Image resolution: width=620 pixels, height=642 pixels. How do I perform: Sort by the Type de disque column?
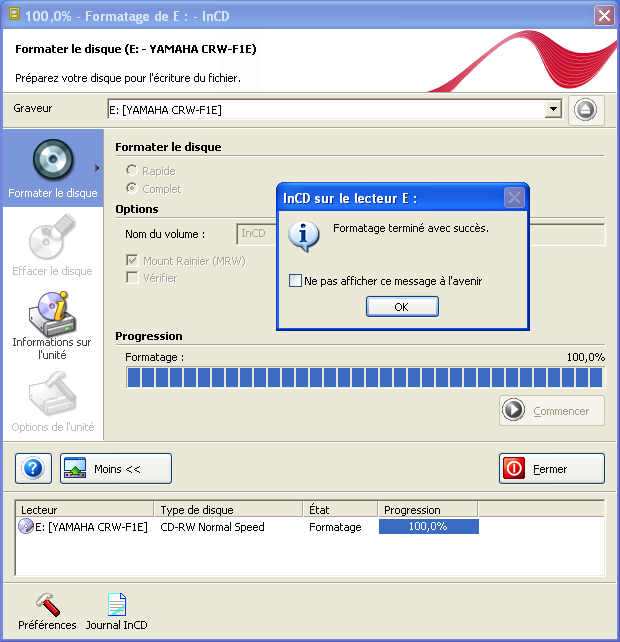(229, 510)
